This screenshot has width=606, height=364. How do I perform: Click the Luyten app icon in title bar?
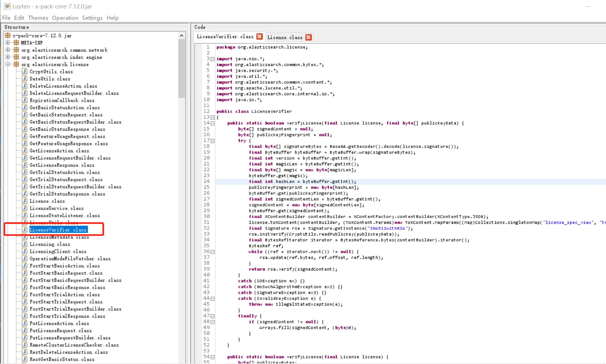pyautogui.click(x=7, y=6)
